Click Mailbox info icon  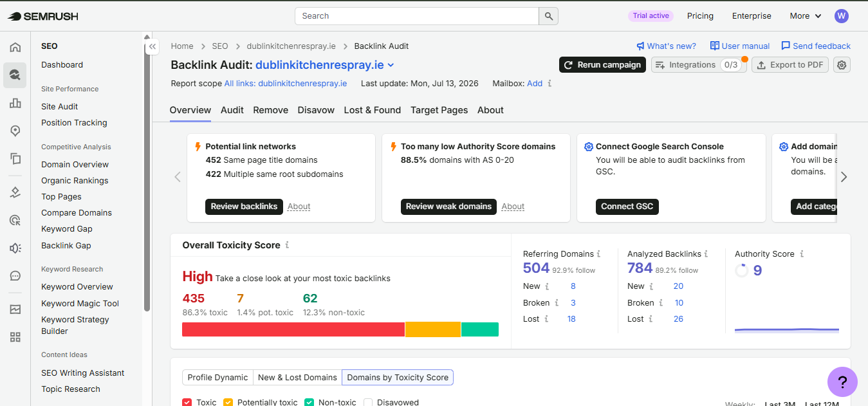549,84
